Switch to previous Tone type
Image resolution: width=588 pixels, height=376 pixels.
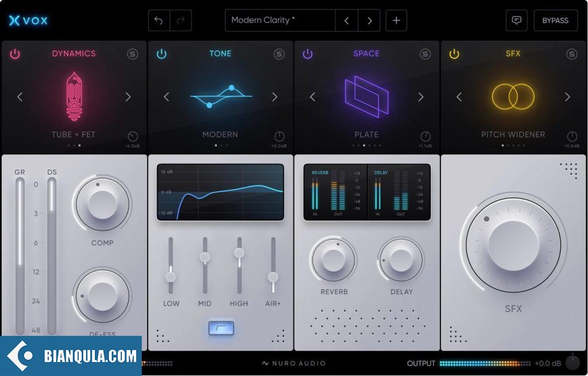tap(167, 97)
